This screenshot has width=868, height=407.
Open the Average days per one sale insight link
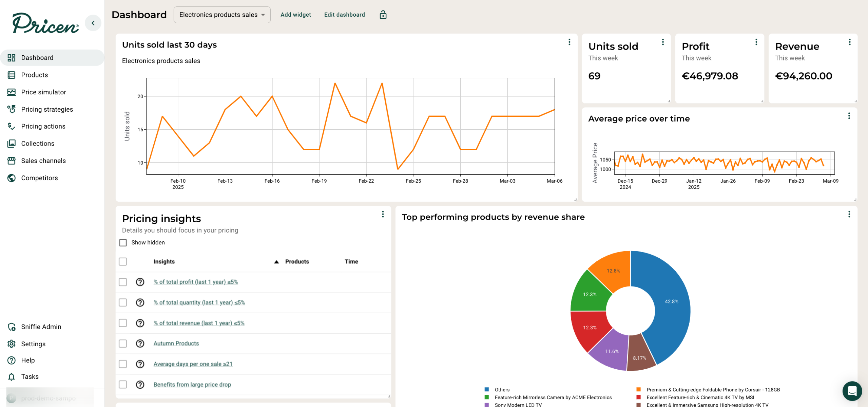193,364
